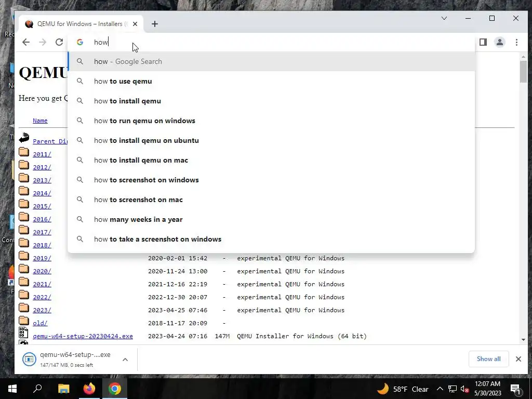The width and height of the screenshot is (532, 399).
Task: Open the 2013/ folder link
Action: coord(42,180)
